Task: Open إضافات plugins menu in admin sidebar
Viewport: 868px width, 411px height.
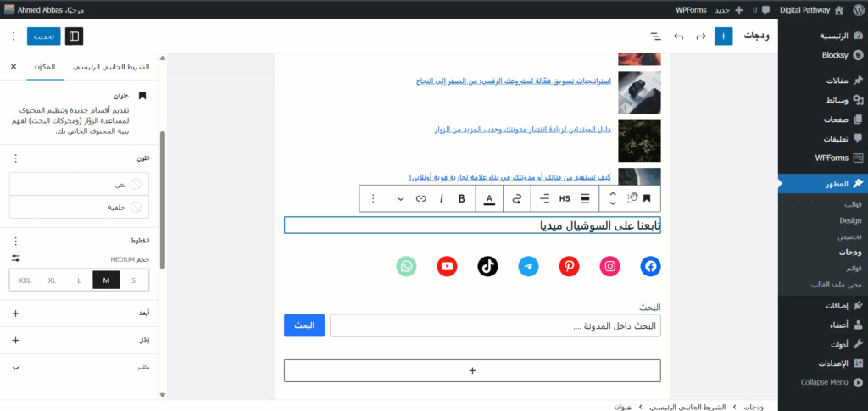Action: coord(832,305)
